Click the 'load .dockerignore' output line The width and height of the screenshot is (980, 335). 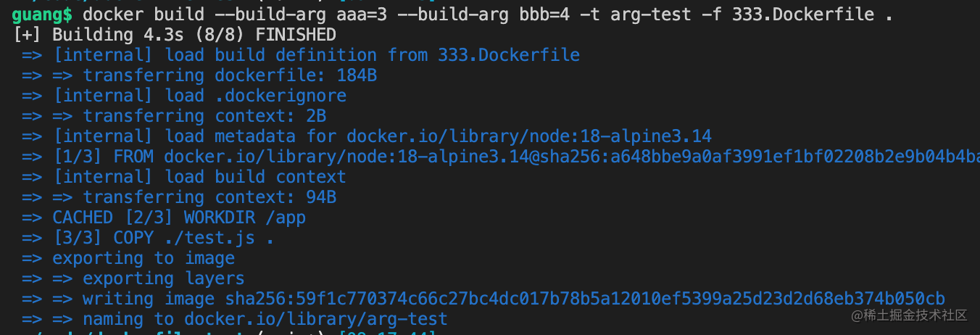pyautogui.click(x=184, y=96)
